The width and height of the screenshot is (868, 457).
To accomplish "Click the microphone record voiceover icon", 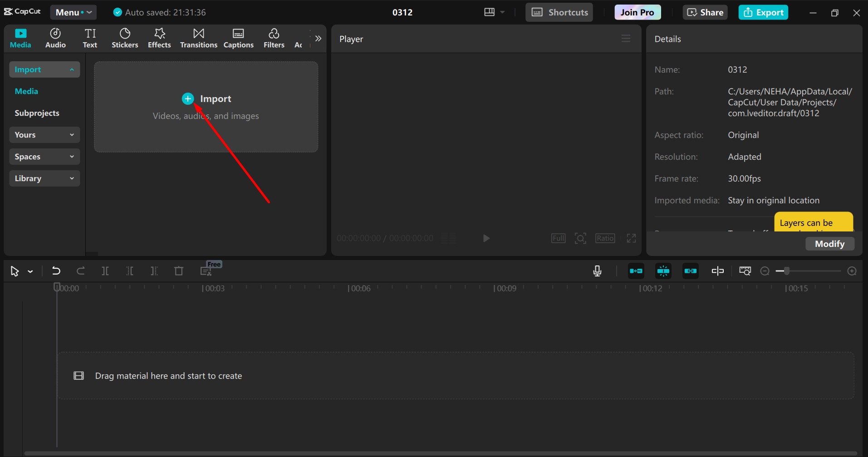I will click(x=597, y=271).
